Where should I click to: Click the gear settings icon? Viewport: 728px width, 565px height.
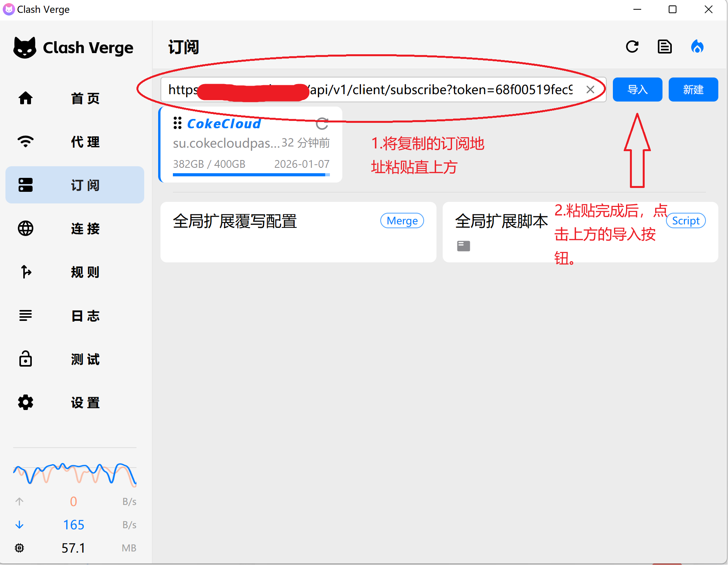tap(26, 402)
